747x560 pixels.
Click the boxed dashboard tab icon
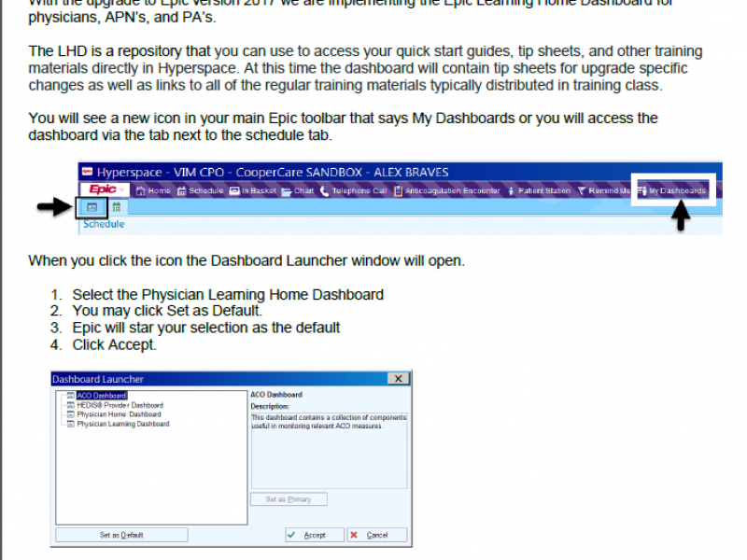(92, 207)
